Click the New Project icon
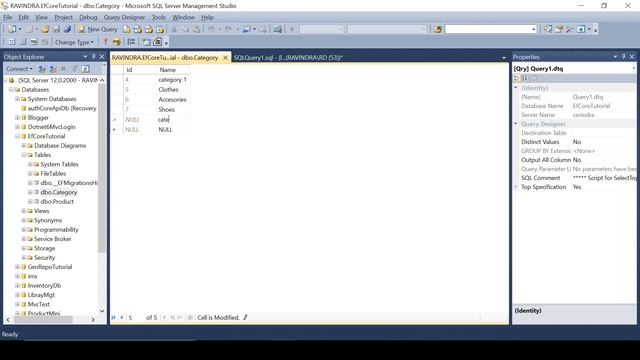 coord(12,29)
